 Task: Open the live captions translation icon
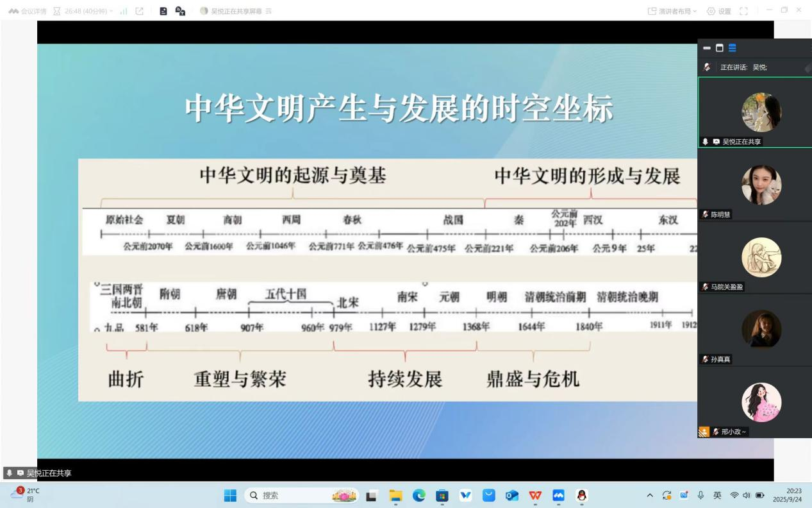point(180,11)
